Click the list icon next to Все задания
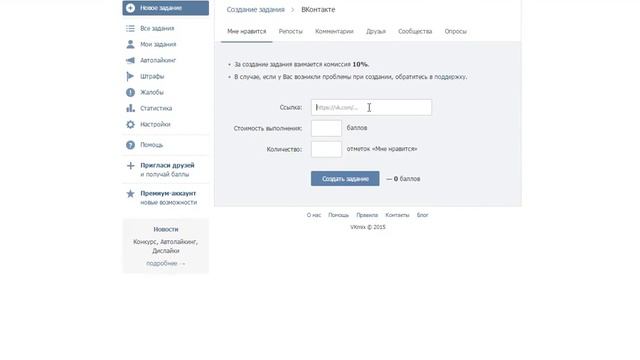Viewport: 640px width, 360px height. (x=130, y=28)
